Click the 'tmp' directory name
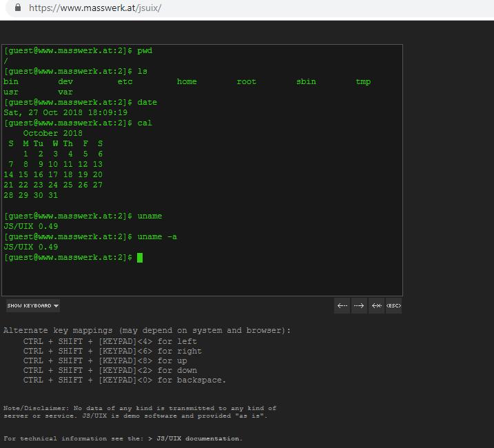This screenshot has height=448, width=494. click(x=363, y=81)
